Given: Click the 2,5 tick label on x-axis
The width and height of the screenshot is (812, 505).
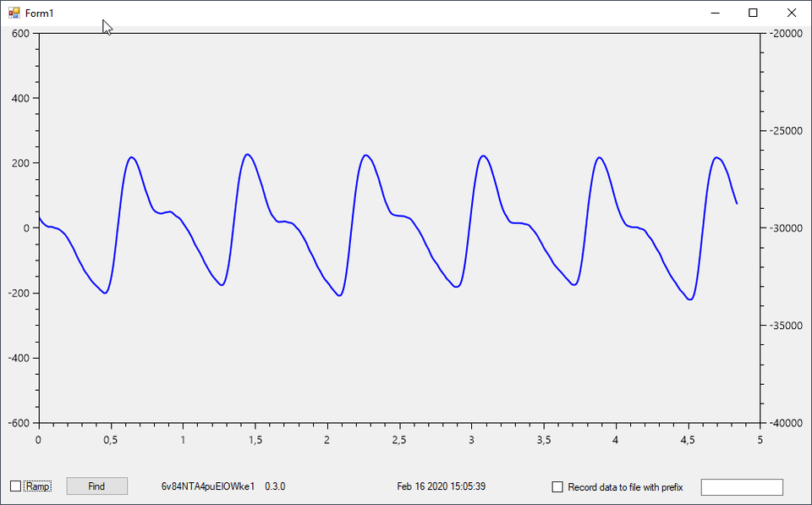Looking at the screenshot, I should (399, 440).
